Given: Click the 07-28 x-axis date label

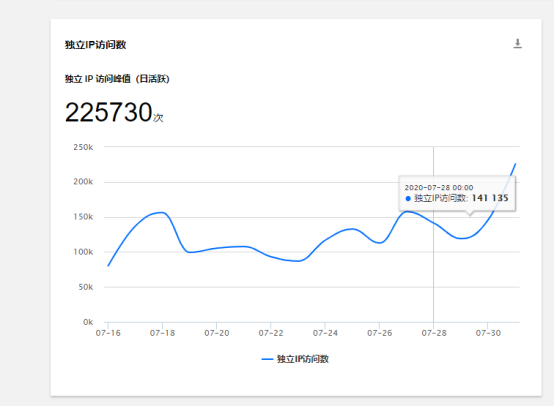Looking at the screenshot, I should [x=434, y=333].
